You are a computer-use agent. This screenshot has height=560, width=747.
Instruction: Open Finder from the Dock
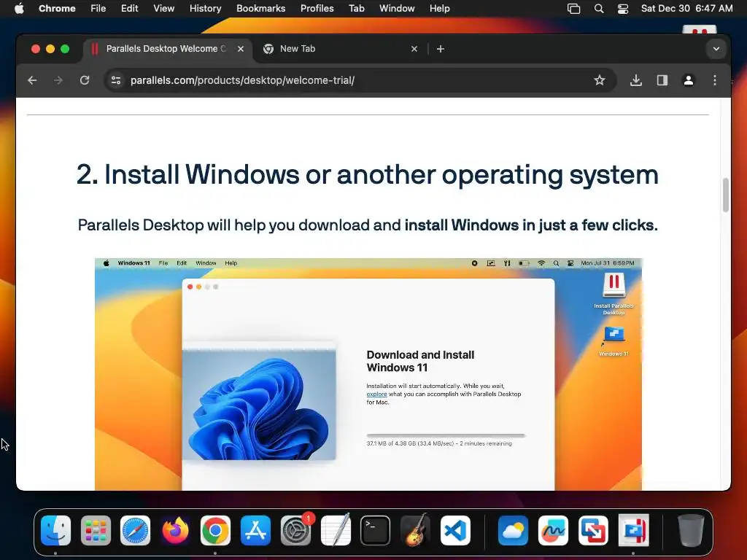click(x=55, y=531)
